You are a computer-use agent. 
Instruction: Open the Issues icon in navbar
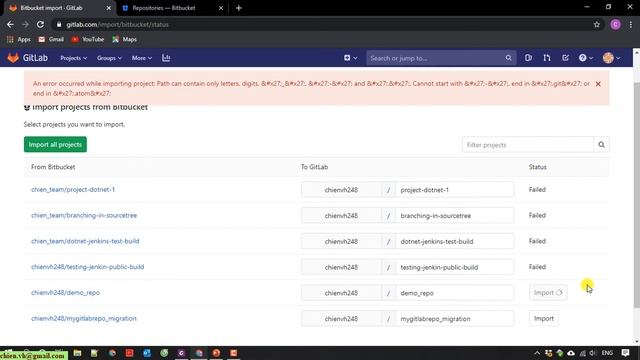528,58
